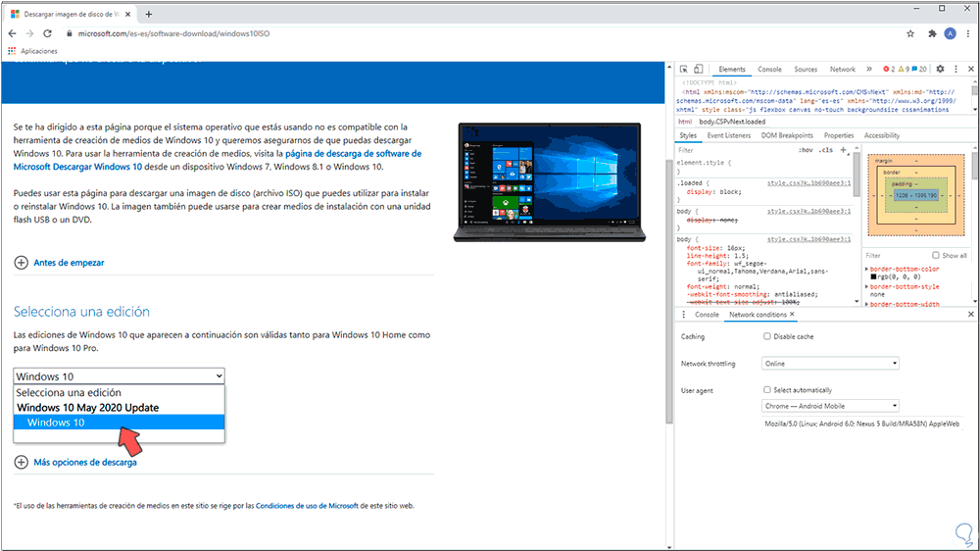The width and height of the screenshot is (980, 551).
Task: Open the DevTools customize three-dot menu
Action: 955,70
